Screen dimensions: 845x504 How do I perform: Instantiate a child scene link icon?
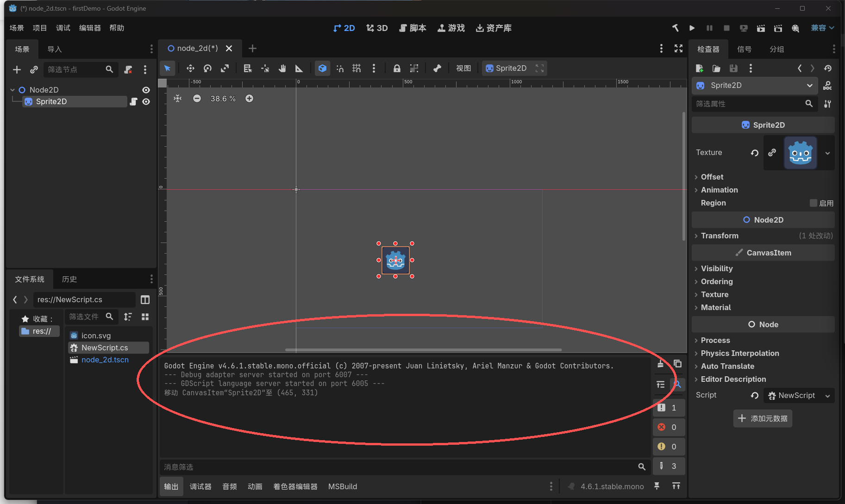[x=34, y=69]
